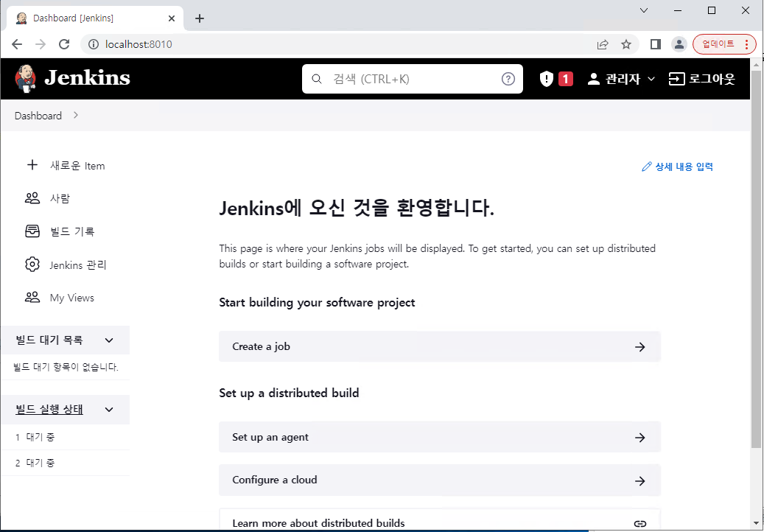Click executor row 1 대기 중

pos(66,437)
